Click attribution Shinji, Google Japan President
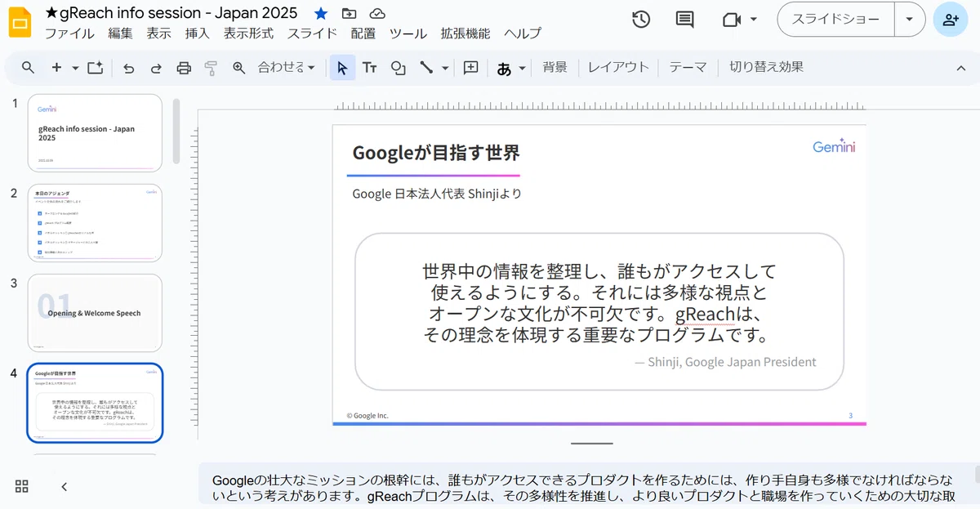 725,362
